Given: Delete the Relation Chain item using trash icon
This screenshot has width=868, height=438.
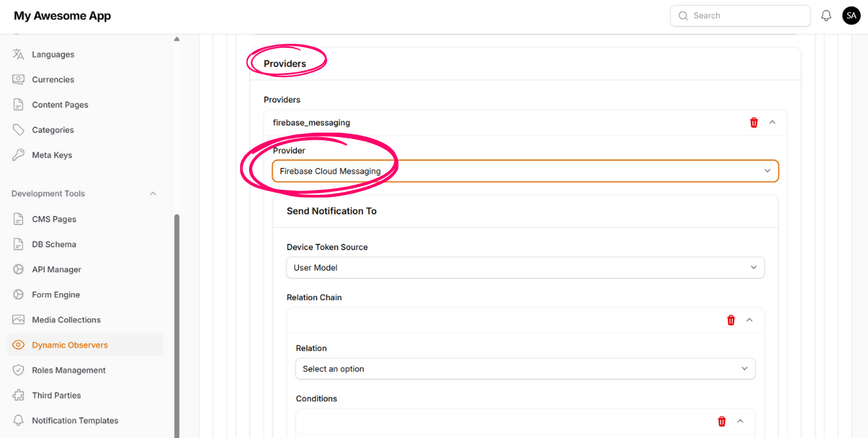Looking at the screenshot, I should click(x=731, y=320).
